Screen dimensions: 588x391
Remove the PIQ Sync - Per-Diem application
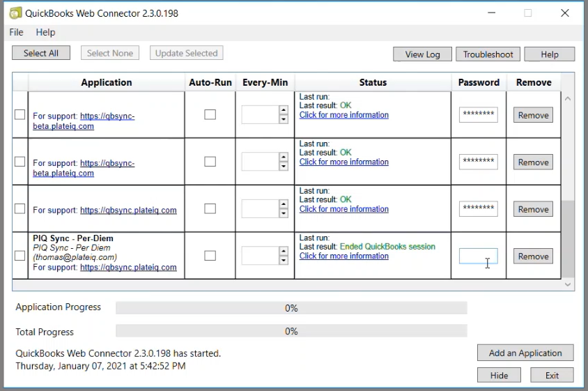(533, 256)
